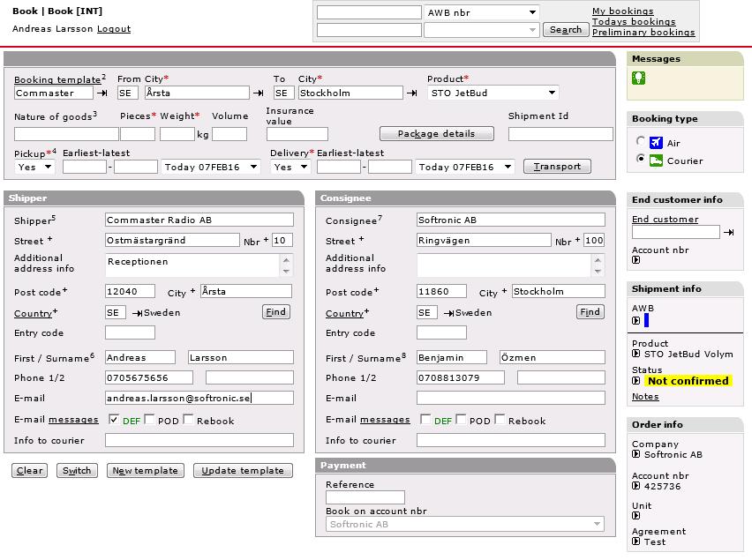Click the Shipper E-mail messages link

[73, 420]
